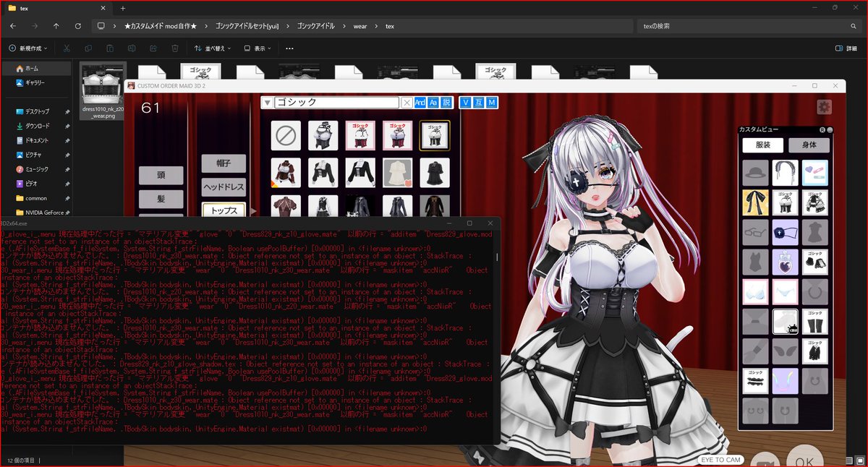Choose the cream blouse with apple badge thumbnail
Image resolution: width=868 pixels, height=467 pixels.
[x=397, y=172]
